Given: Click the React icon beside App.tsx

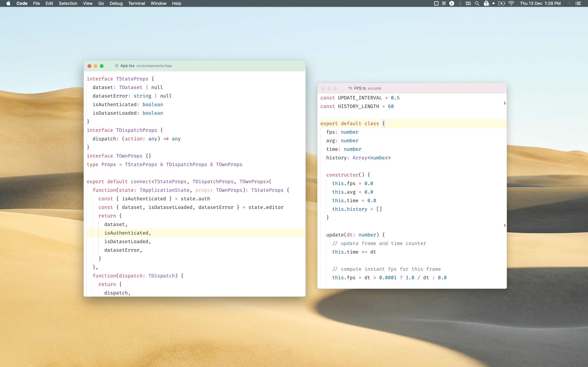Looking at the screenshot, I should (117, 66).
